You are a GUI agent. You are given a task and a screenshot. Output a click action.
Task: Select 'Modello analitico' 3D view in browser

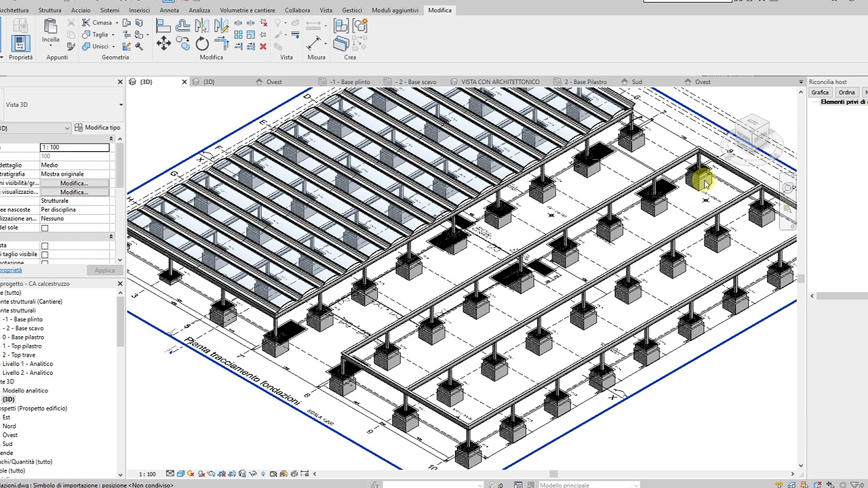(25, 390)
